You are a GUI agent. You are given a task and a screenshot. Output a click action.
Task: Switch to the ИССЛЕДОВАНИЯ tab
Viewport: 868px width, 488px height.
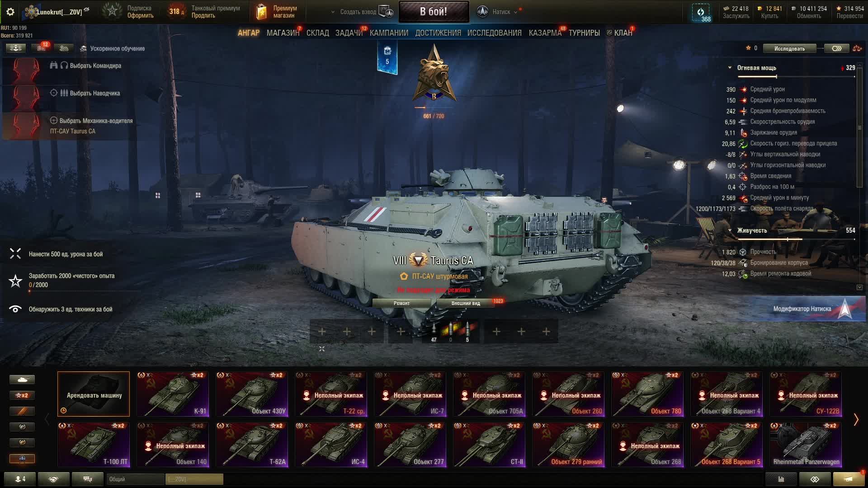(x=494, y=33)
